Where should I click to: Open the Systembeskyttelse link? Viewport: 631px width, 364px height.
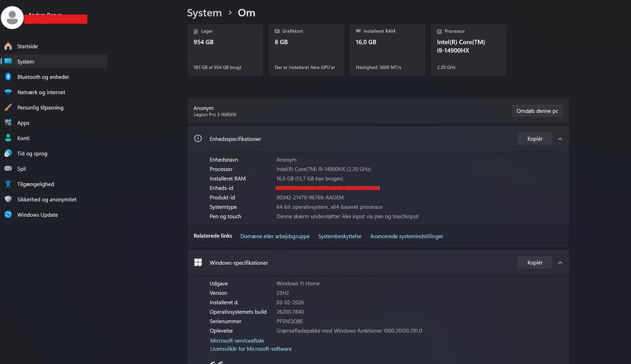click(340, 237)
